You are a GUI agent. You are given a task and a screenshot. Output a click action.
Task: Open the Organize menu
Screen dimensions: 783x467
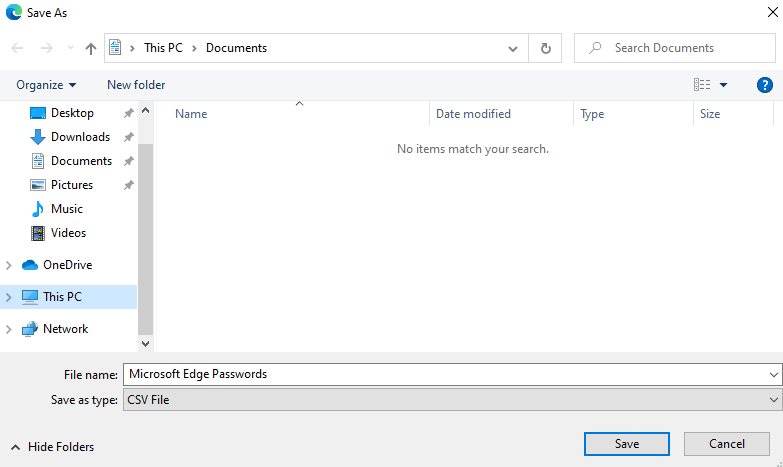click(x=46, y=85)
